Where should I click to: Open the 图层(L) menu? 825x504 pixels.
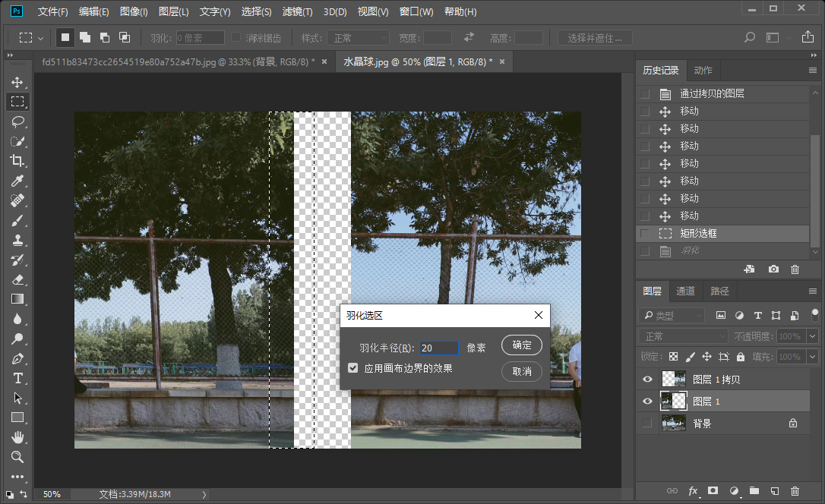pos(174,11)
